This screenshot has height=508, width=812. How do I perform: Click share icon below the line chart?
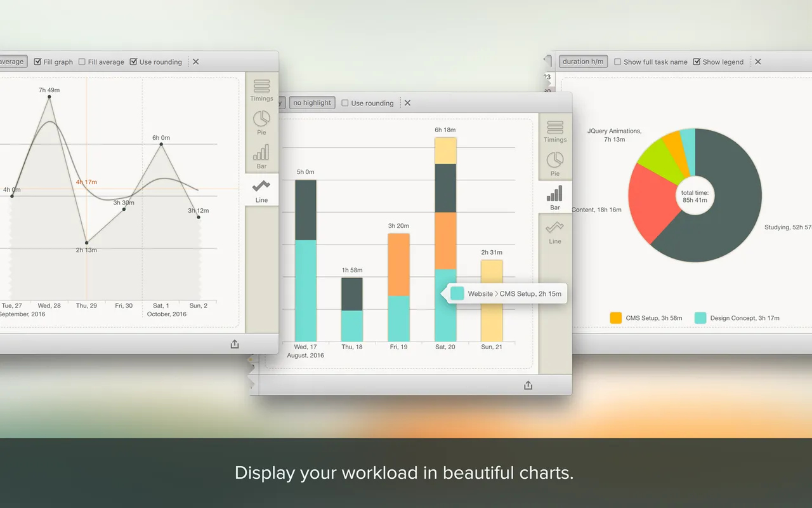coord(235,344)
